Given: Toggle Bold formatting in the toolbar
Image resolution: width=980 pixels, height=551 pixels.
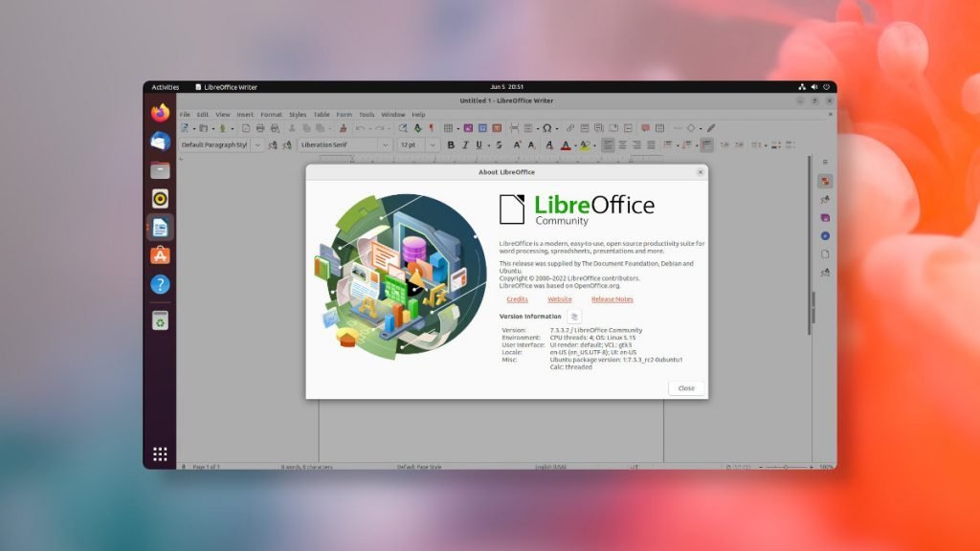Looking at the screenshot, I should (x=451, y=145).
